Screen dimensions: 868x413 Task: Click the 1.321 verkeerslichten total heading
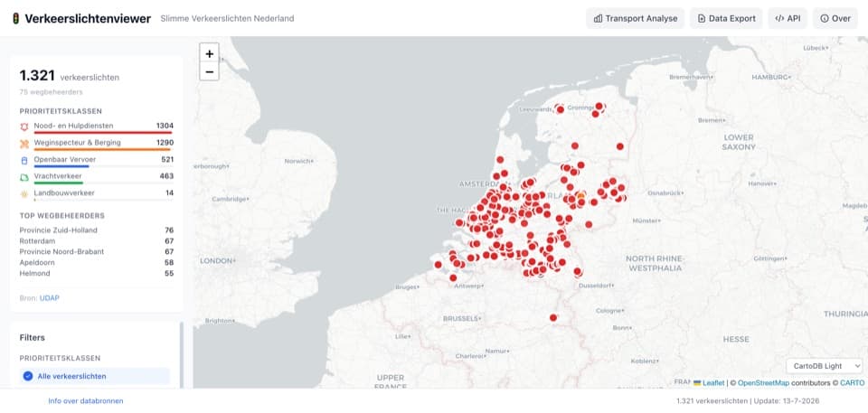coord(70,77)
